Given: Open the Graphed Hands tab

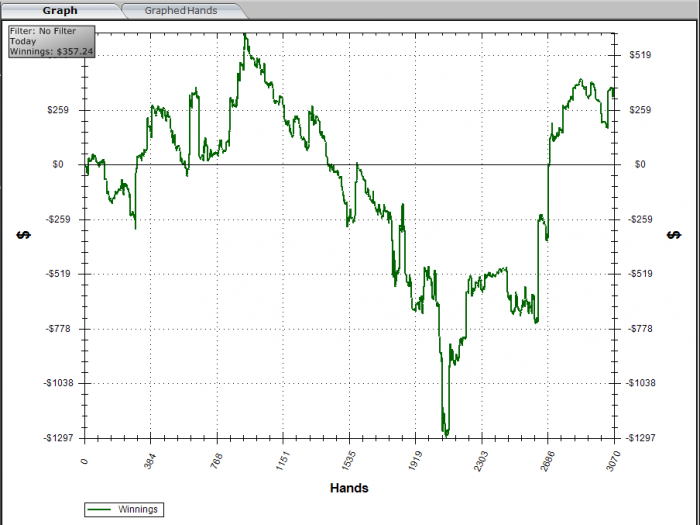Looking at the screenshot, I should [181, 10].
